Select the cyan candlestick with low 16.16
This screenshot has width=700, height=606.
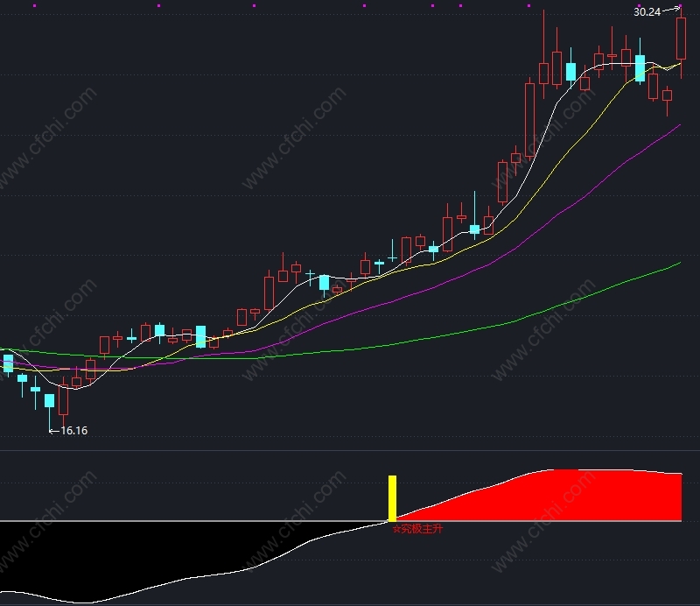[x=49, y=400]
